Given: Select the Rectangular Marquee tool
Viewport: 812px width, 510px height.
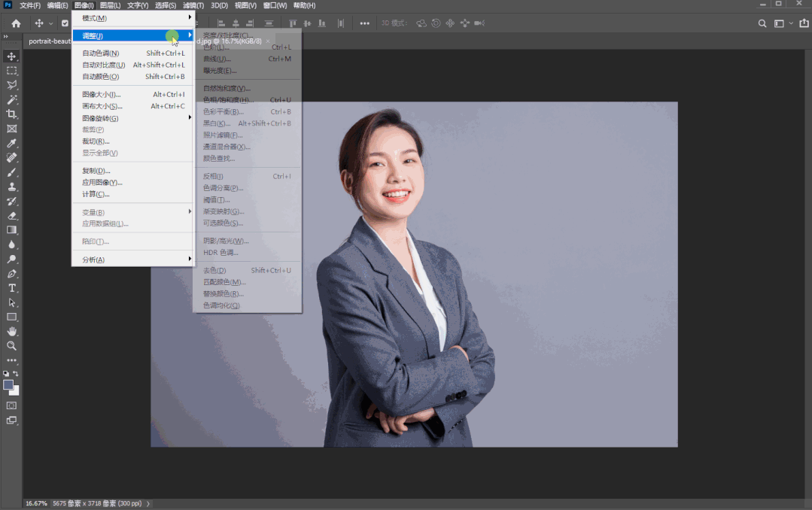Looking at the screenshot, I should [x=11, y=71].
